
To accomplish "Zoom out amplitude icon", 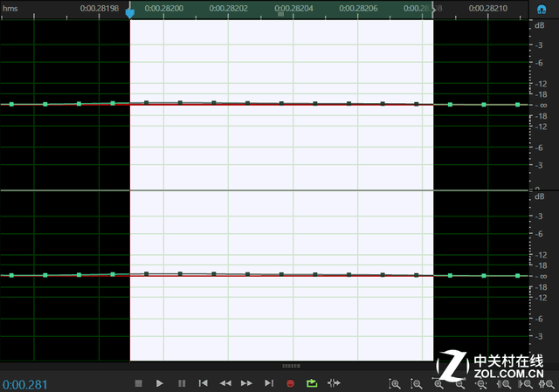I will pyautogui.click(x=416, y=383).
